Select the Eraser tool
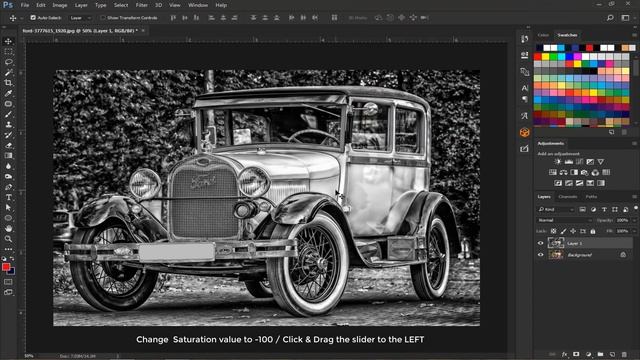Screen dimensions: 640x360 (8, 145)
